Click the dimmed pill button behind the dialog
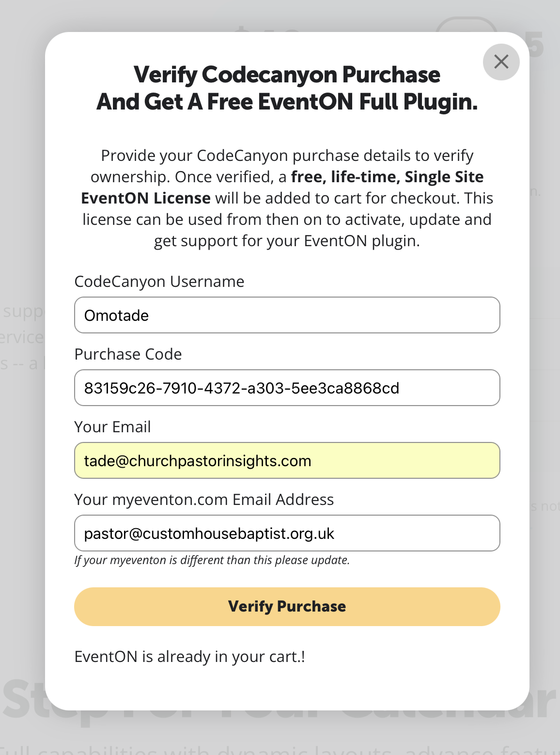The image size is (560, 755). [466, 24]
